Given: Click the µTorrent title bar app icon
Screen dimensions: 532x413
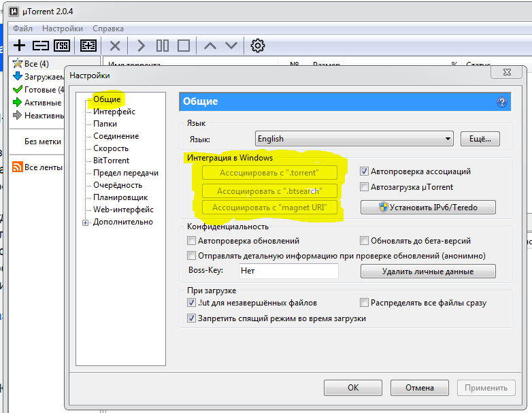Looking at the screenshot, I should pyautogui.click(x=14, y=12).
